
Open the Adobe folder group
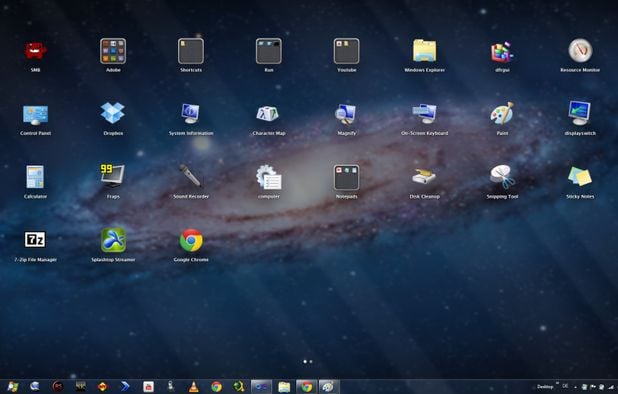(x=113, y=51)
